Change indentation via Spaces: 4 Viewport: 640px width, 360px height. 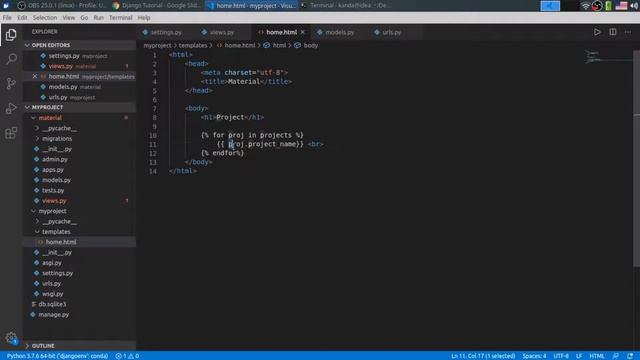534,356
